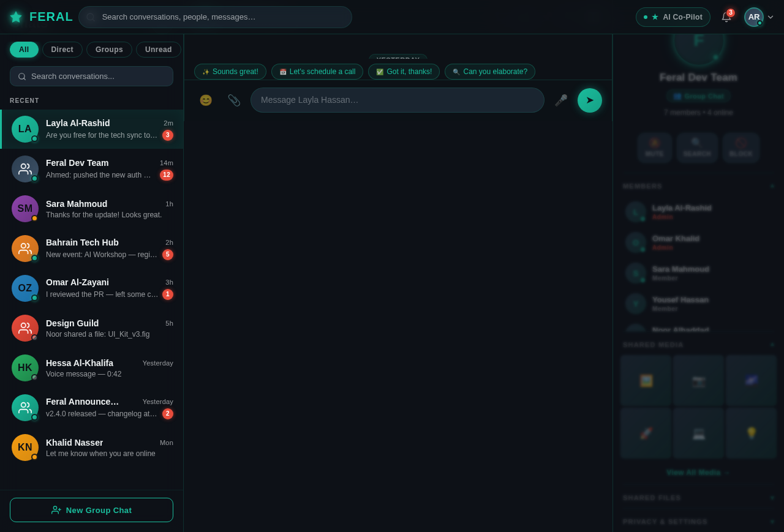Click the Search icon in the group panel

tap(697, 148)
